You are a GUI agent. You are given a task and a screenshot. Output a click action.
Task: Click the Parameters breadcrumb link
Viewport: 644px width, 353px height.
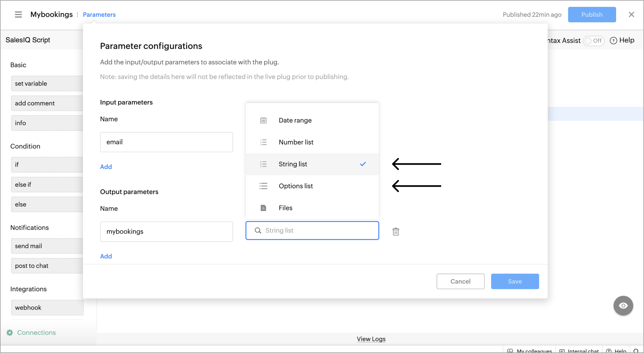[99, 14]
